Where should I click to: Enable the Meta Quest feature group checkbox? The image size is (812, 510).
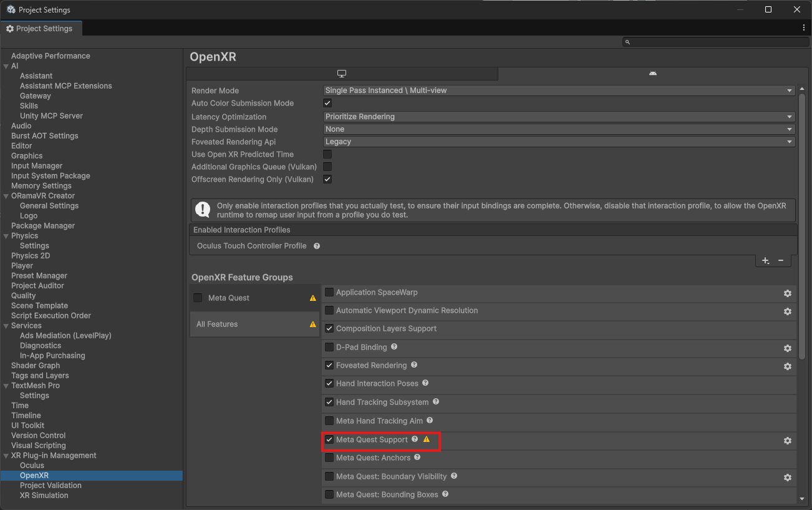tap(198, 298)
